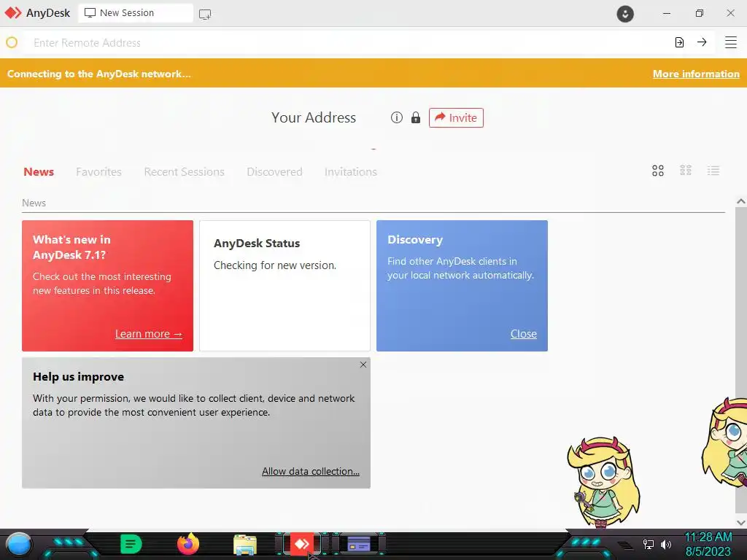This screenshot has width=747, height=560.
Task: Open the green notes app on taskbar
Action: tap(131, 544)
